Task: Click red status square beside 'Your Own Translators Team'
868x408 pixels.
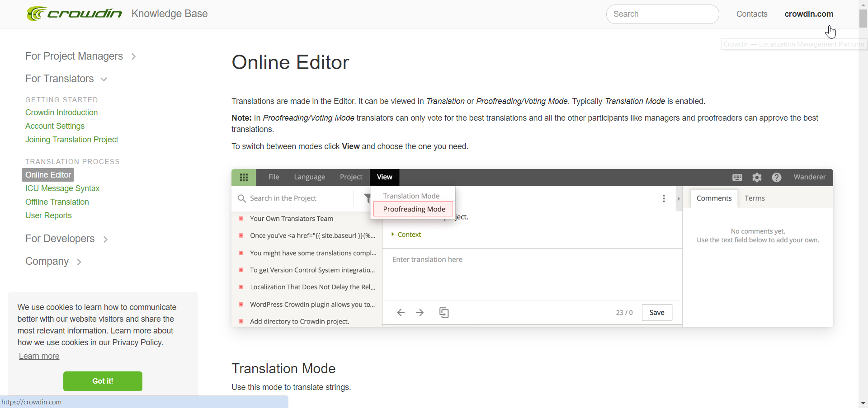Action: pos(241,218)
